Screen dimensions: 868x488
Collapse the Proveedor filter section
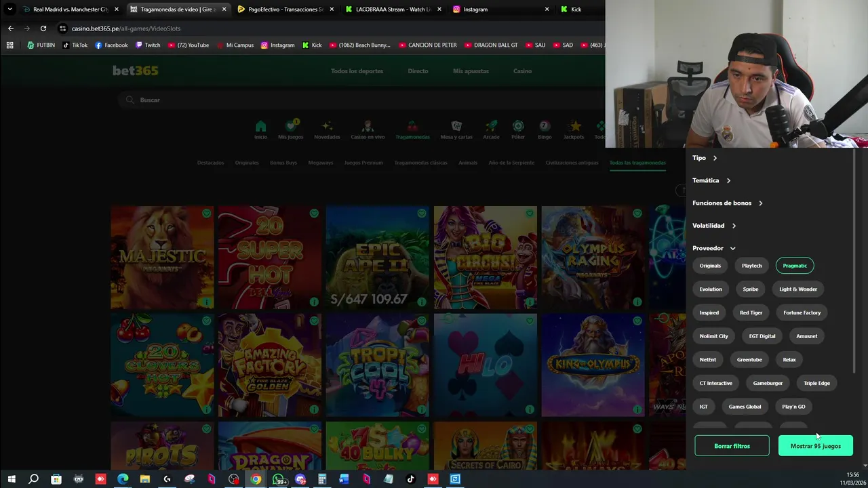[714, 248]
